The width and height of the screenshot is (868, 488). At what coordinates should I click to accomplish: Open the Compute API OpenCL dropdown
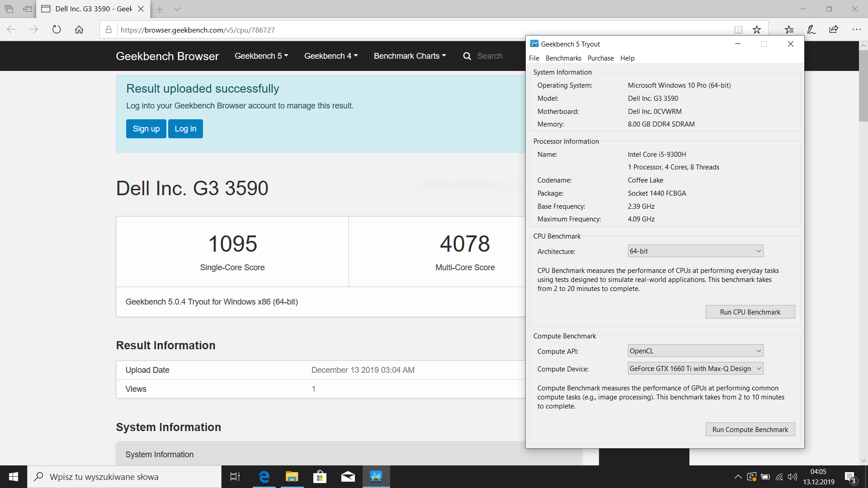pyautogui.click(x=695, y=351)
